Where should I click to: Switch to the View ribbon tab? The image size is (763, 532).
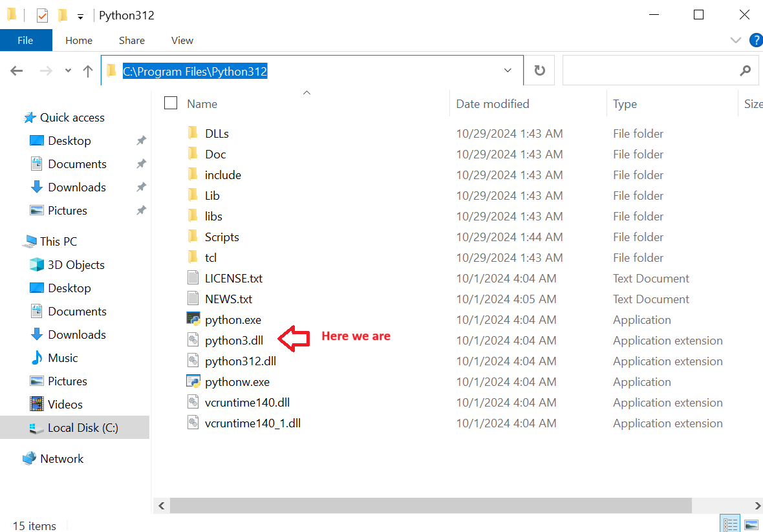click(182, 40)
